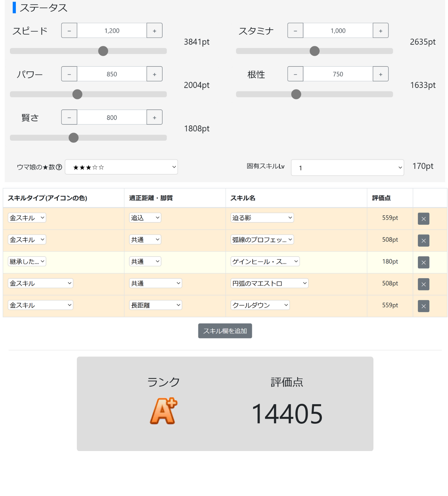Open the 迫る影 skill name dropdown

[262, 218]
